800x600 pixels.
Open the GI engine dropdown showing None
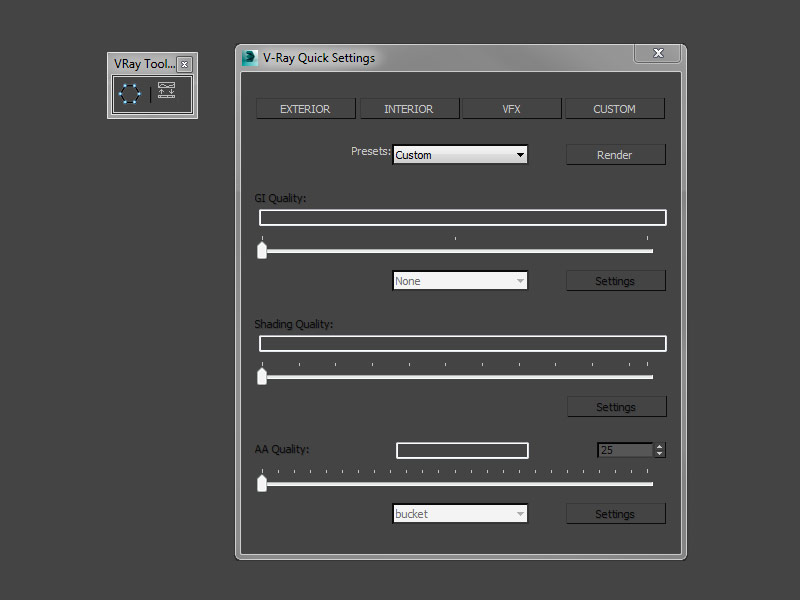coord(460,281)
